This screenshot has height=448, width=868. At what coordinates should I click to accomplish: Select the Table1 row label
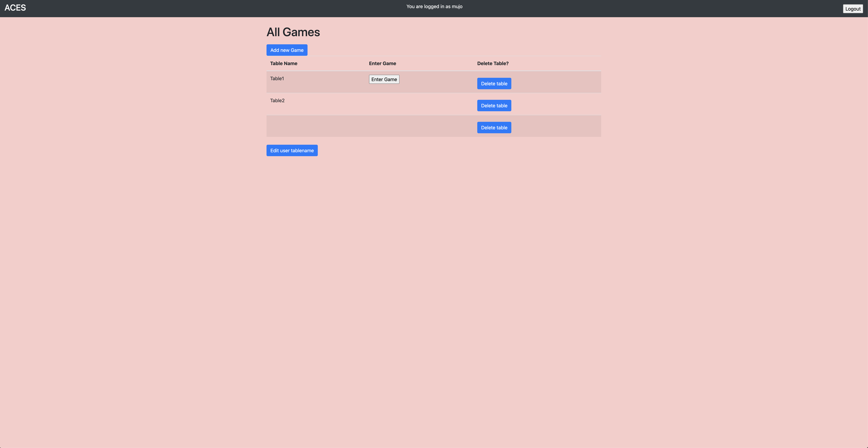point(277,79)
